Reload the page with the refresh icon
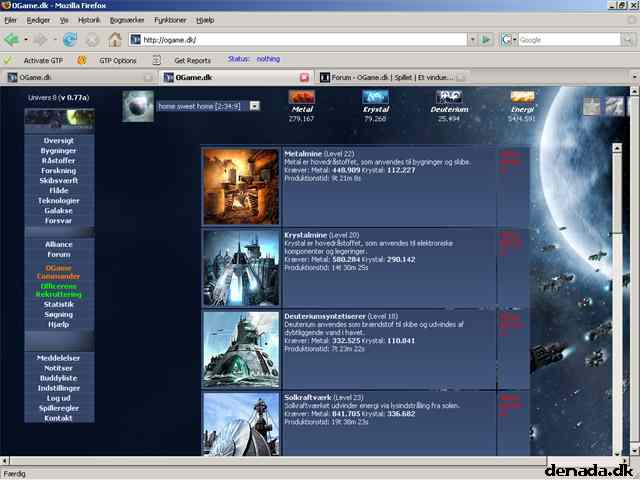 pos(70,40)
